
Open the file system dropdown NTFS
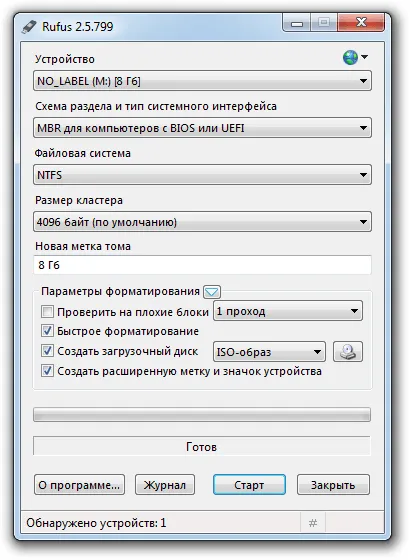point(202,175)
